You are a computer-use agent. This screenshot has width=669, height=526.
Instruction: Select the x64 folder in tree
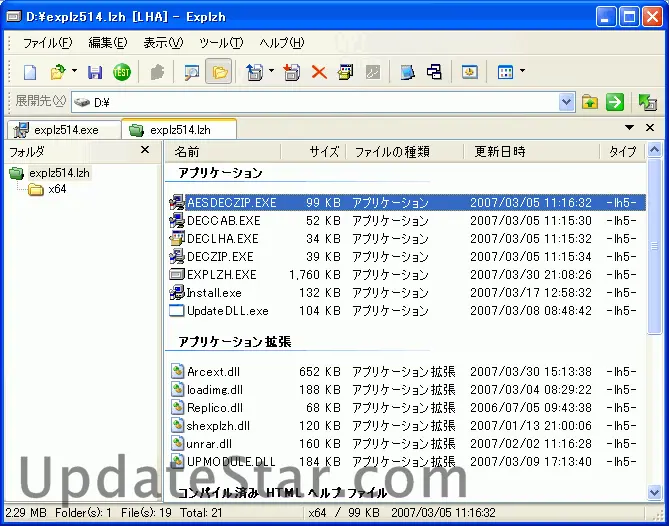57,189
